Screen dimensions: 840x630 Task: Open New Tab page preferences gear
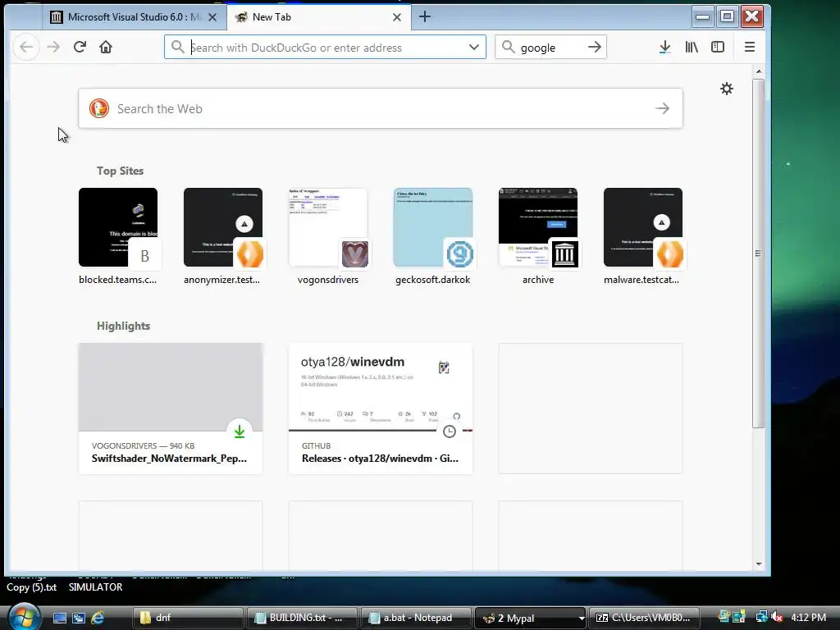point(727,89)
